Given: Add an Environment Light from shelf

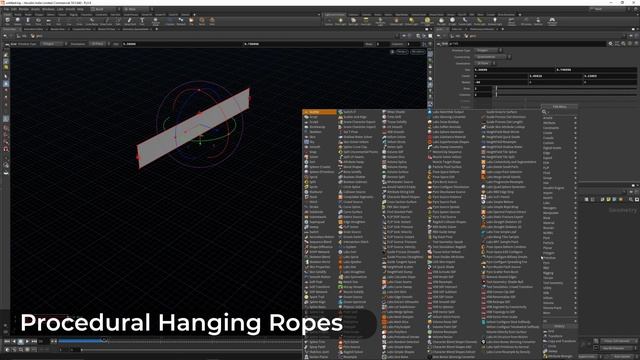Looking at the screenshot, I should [x=427, y=21].
